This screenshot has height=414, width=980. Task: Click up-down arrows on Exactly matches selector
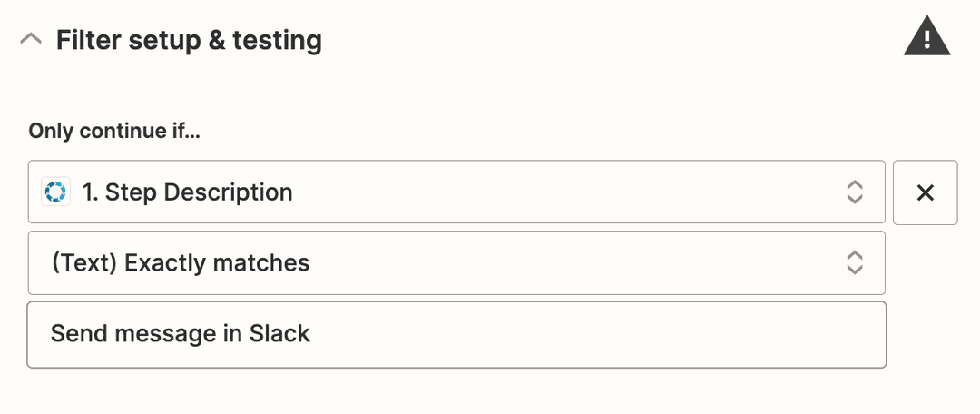click(x=854, y=263)
